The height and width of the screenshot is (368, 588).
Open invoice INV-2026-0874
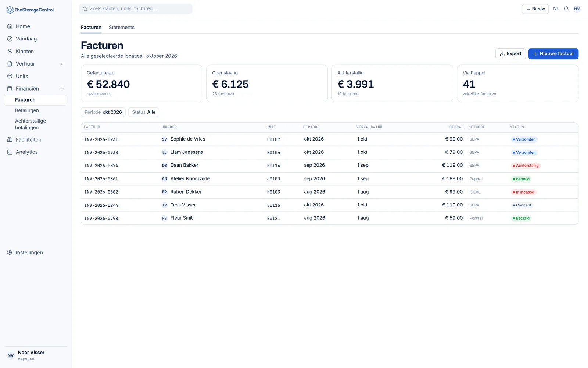101,166
